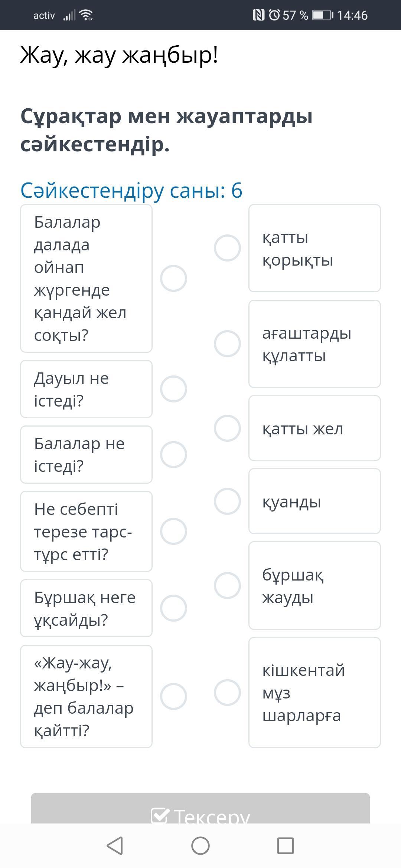The width and height of the screenshot is (401, 868).
Task: Tap the 'Сәйкестендіру саны: 6' label
Action: 131,190
